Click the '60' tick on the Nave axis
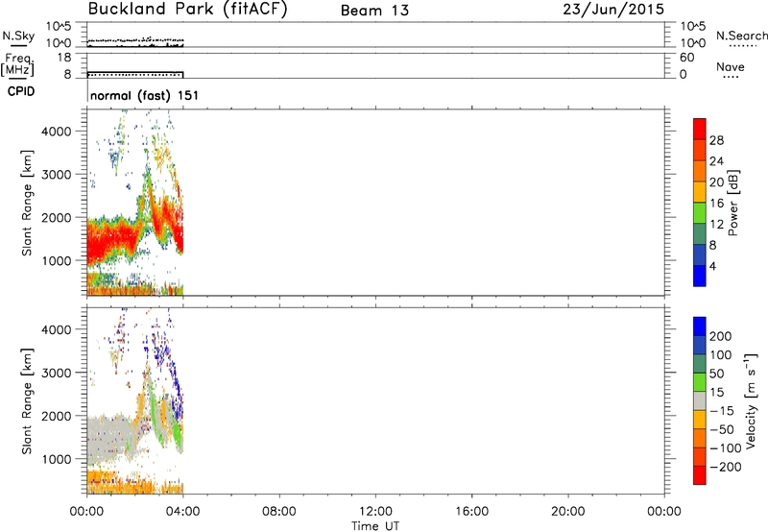768x532 pixels. (x=686, y=58)
